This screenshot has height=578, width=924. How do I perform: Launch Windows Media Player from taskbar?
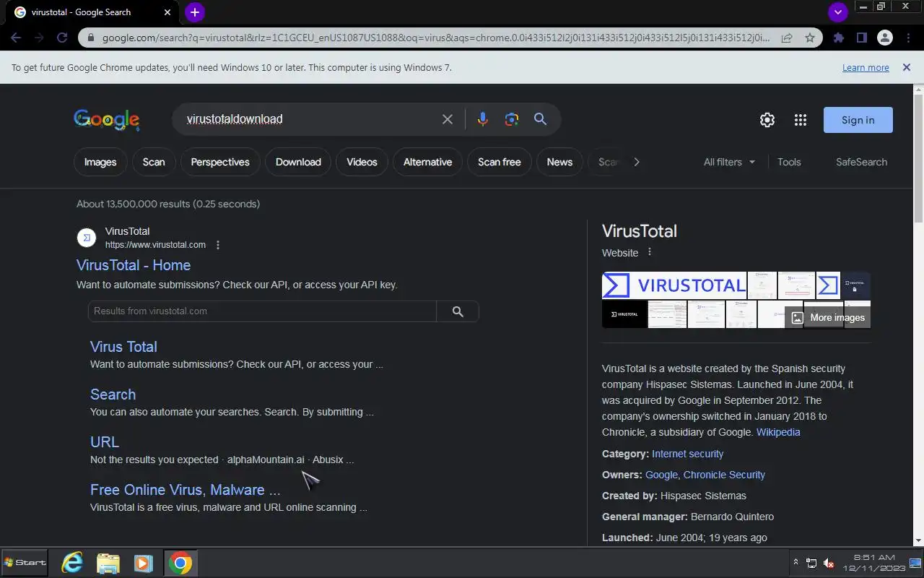pos(144,563)
